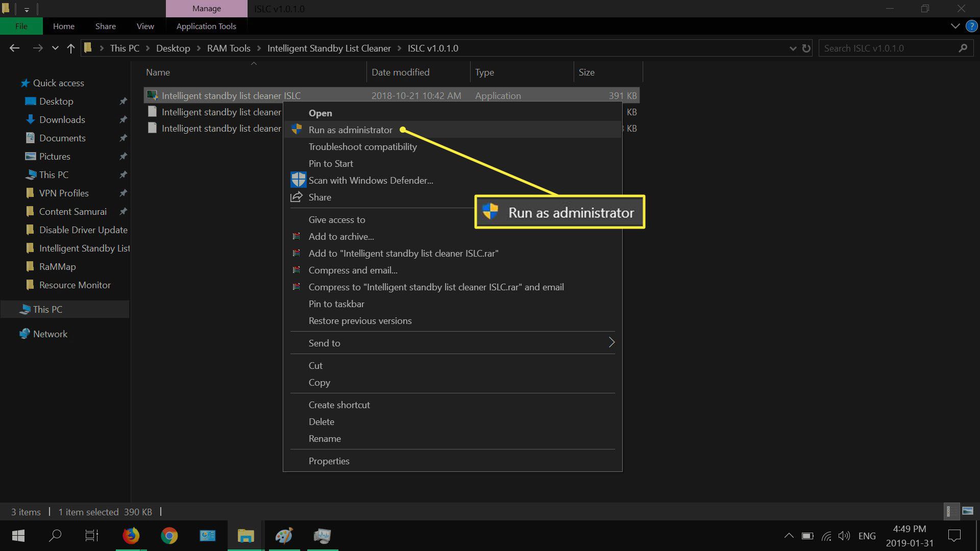Go forward with the right arrow button

37,48
